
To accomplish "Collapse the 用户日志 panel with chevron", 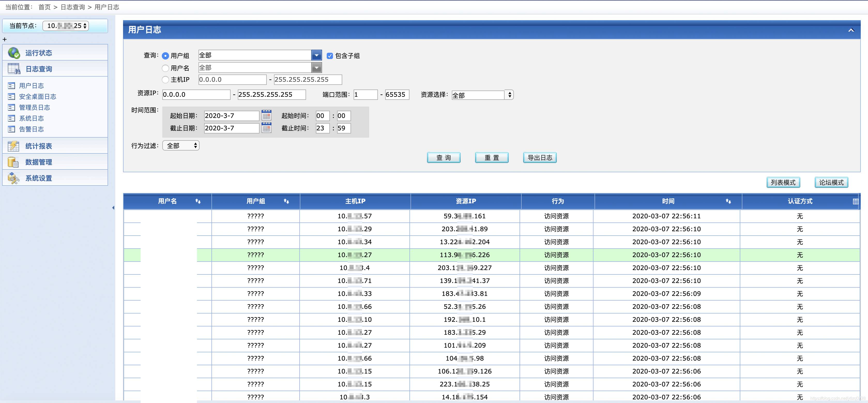I will [x=851, y=30].
